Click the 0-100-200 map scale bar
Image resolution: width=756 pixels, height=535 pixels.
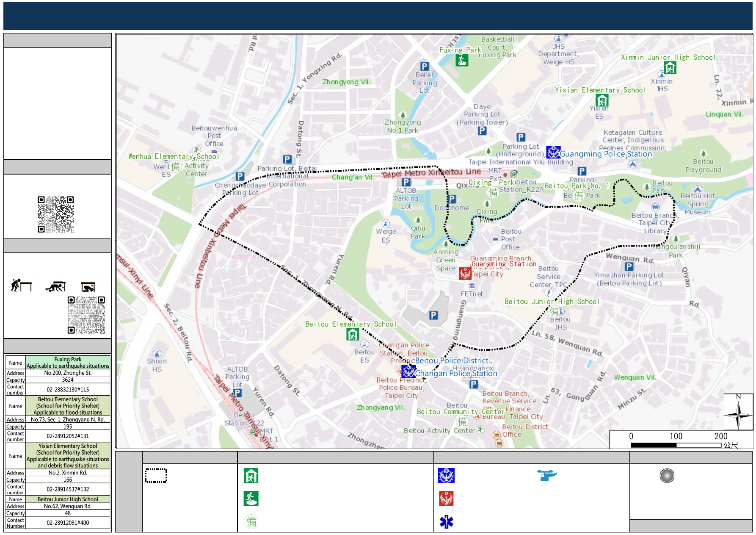coord(676,445)
